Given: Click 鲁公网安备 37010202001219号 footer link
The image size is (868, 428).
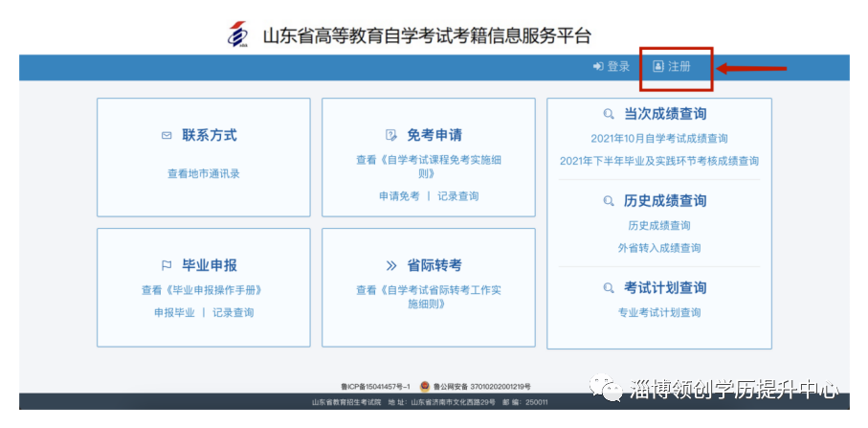Looking at the screenshot, I should point(481,387).
